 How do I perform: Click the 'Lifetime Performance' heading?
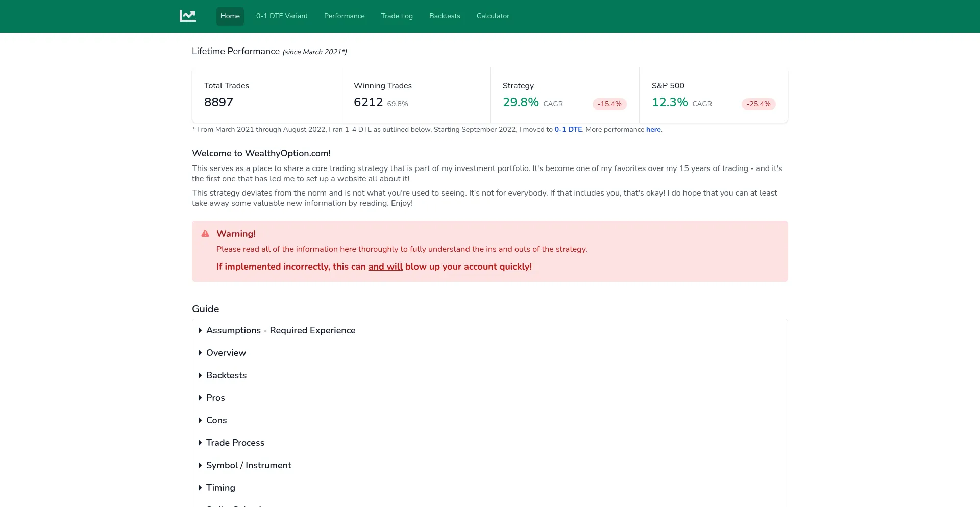[236, 51]
